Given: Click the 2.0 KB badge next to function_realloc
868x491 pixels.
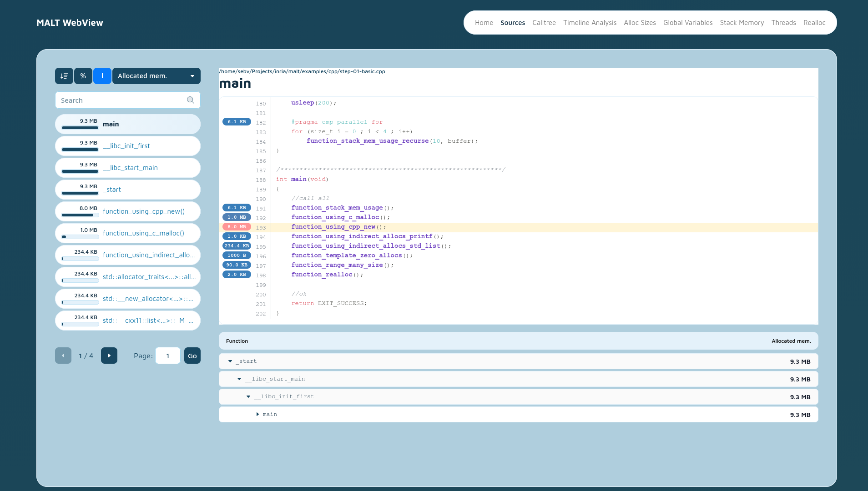Looking at the screenshot, I should (x=236, y=274).
